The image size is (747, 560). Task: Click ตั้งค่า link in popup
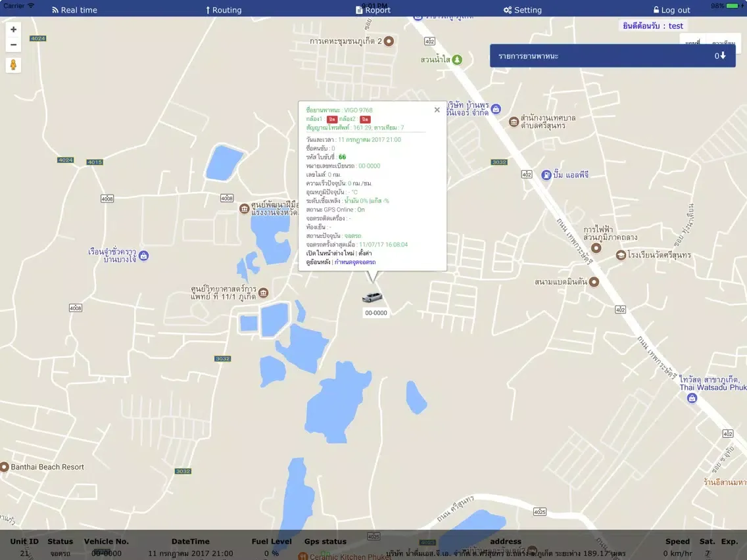pos(365,253)
